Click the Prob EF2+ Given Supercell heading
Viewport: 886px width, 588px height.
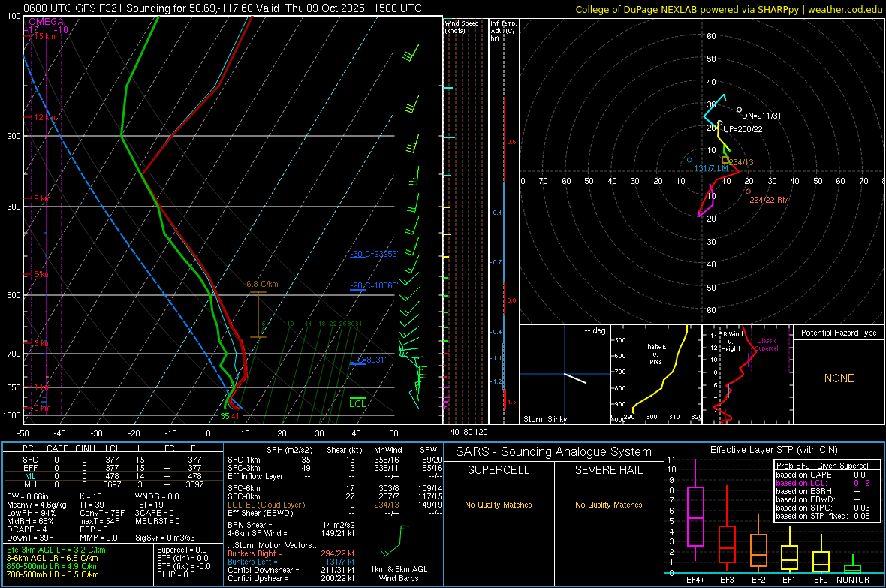coord(823,466)
